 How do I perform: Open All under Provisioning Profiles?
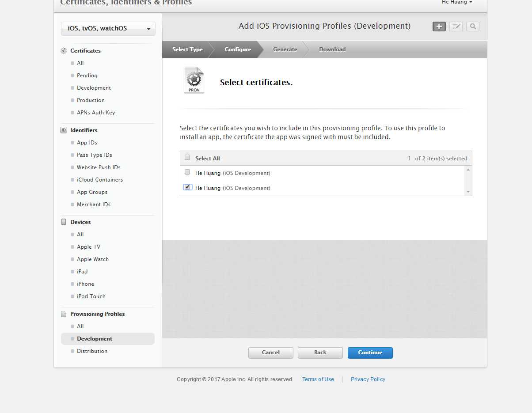pos(80,326)
